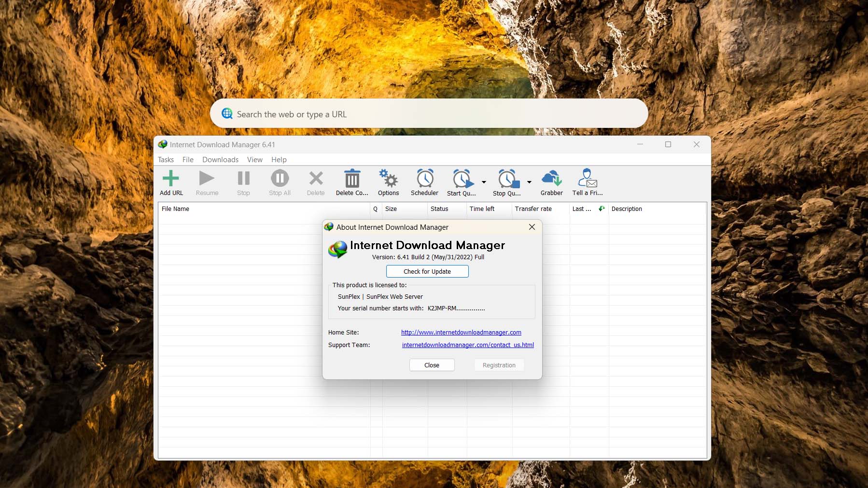Open the Scheduler clock icon

pyautogui.click(x=425, y=179)
